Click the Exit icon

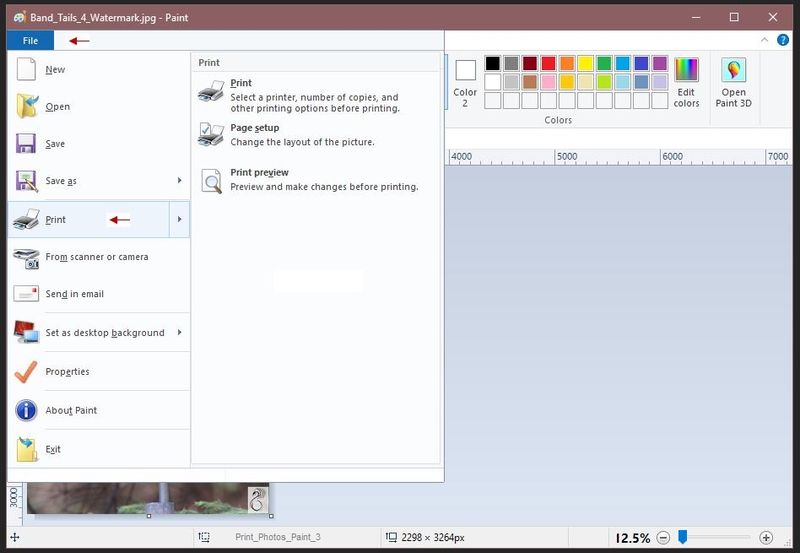(x=27, y=449)
